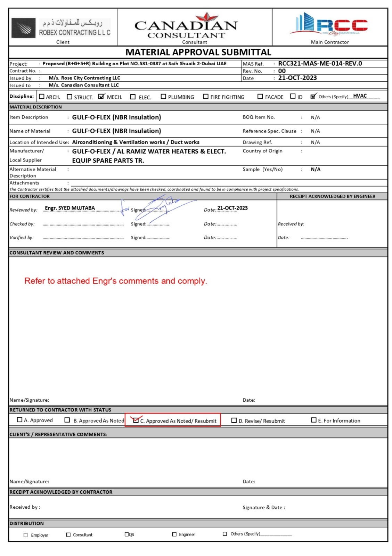Click the CLIENT'S / REPRESENTATIVE COMMENTS heading
This screenshot has height=556, width=392.
pyautogui.click(x=58, y=434)
